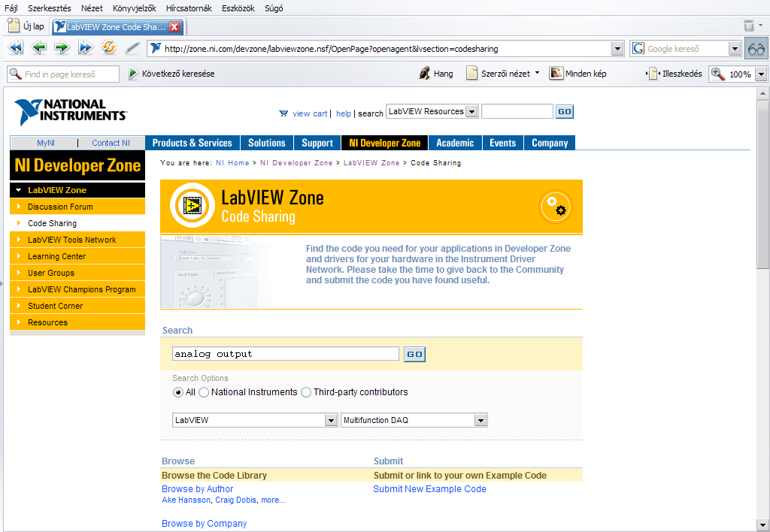Open the Fájl menu
Viewport: 770px width, 532px height.
(x=11, y=8)
